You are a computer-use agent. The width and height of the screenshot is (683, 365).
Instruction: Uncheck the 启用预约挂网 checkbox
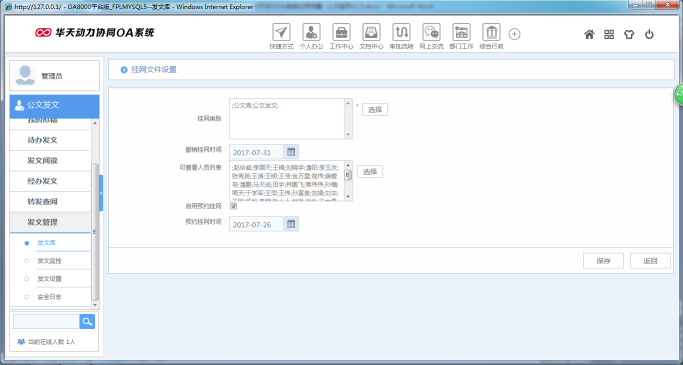pos(233,206)
